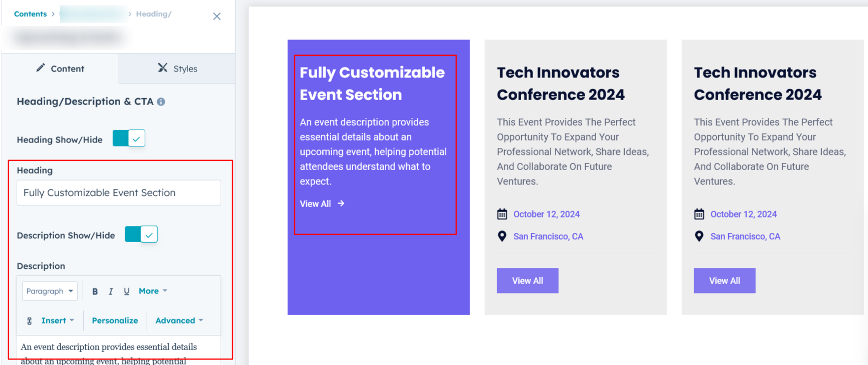The image size is (868, 365).
Task: Toggle the Description Show/Hide switch
Action: tap(141, 234)
